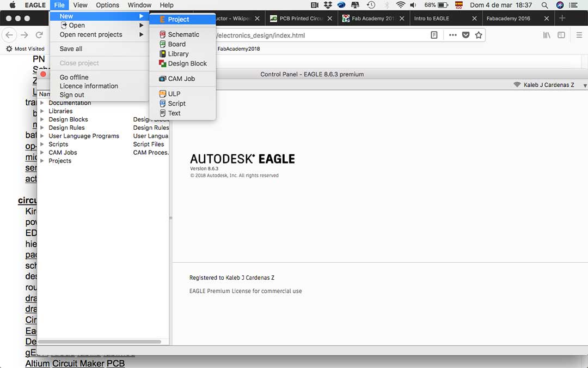Toggle browser sidebar icon
The image size is (588, 368).
(x=561, y=35)
